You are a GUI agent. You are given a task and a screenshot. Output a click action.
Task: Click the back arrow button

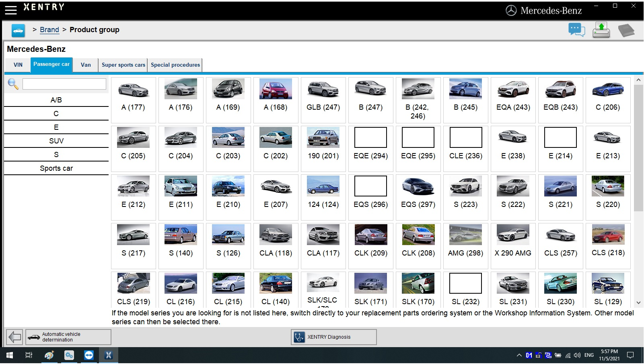[15, 337]
